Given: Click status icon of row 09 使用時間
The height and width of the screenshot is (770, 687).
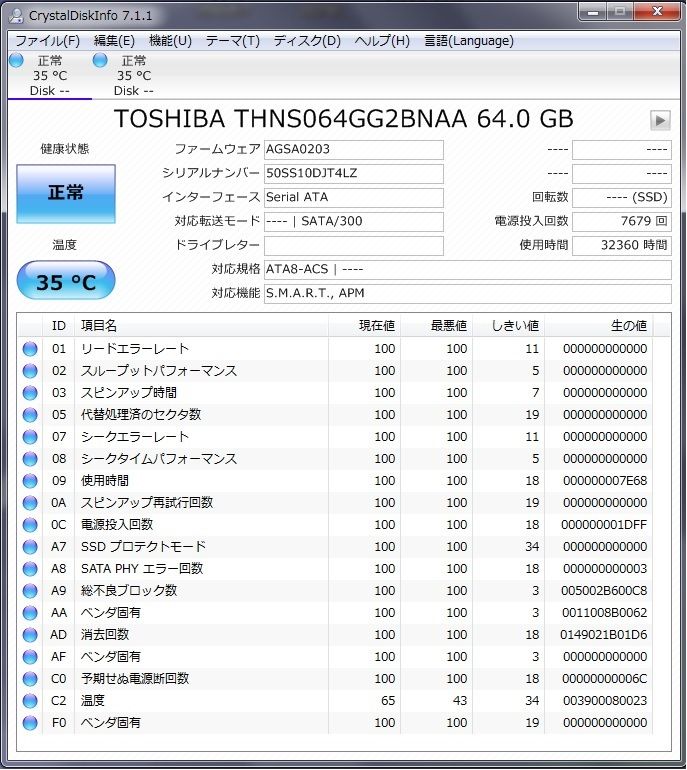Looking at the screenshot, I should [30, 481].
